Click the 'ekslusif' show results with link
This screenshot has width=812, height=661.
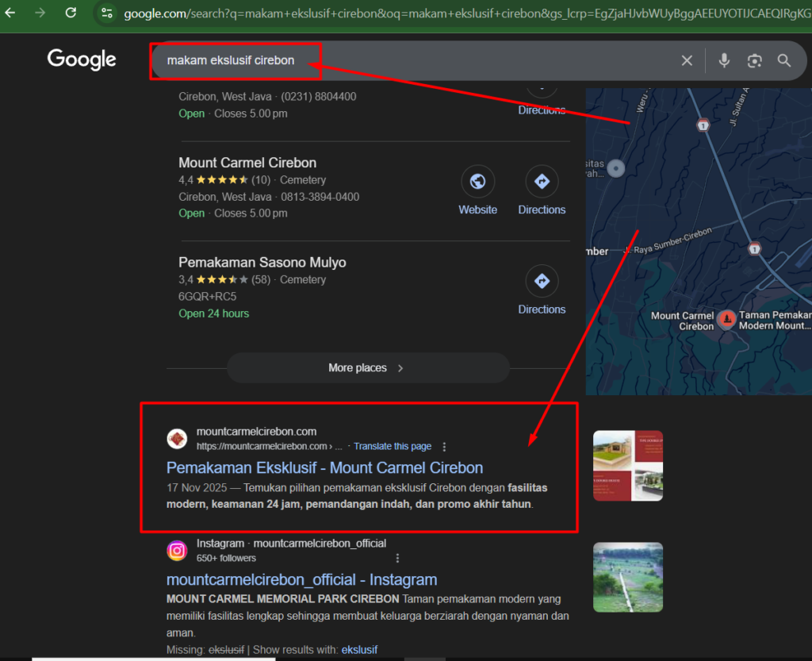[x=359, y=650]
